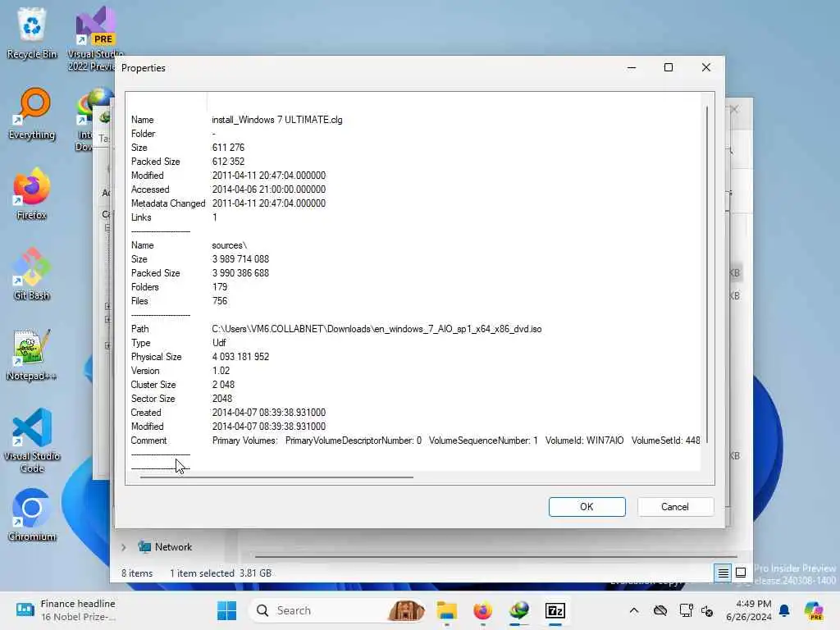Click the Properties horizontal scrollbar
This screenshot has width=840, height=630.
[x=276, y=477]
